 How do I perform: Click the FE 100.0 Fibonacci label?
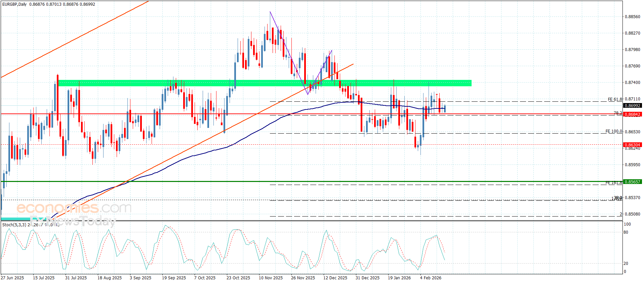(613, 131)
